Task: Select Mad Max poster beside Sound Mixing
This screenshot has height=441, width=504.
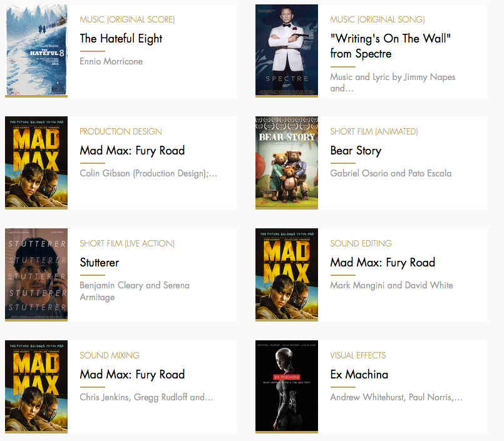Action: pos(36,387)
